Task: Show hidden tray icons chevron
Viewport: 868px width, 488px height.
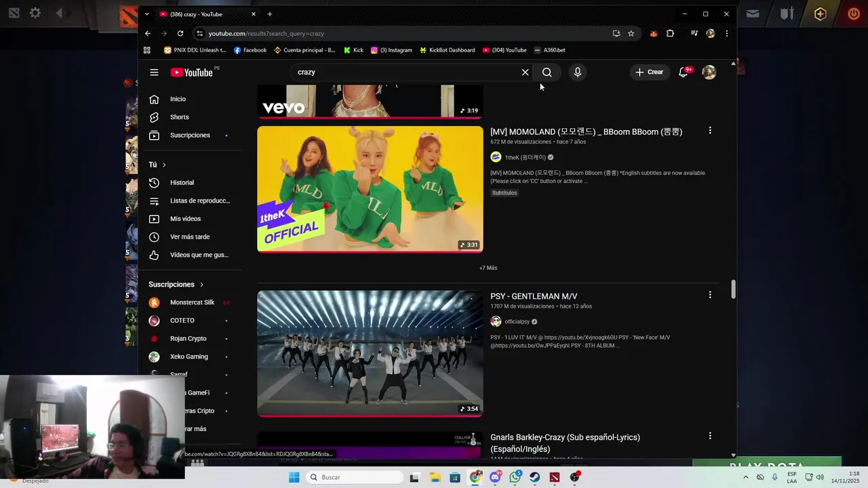Action: click(746, 477)
